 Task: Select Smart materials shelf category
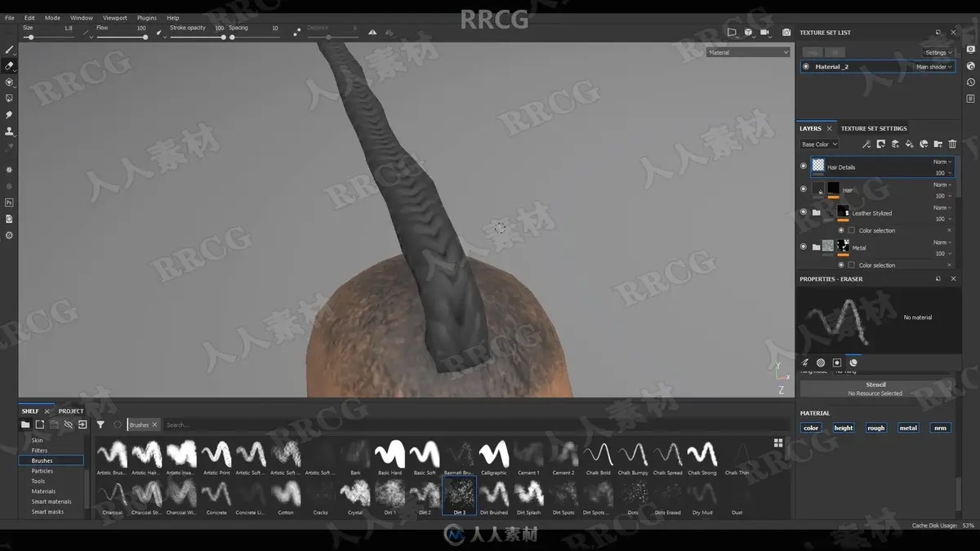click(x=51, y=501)
